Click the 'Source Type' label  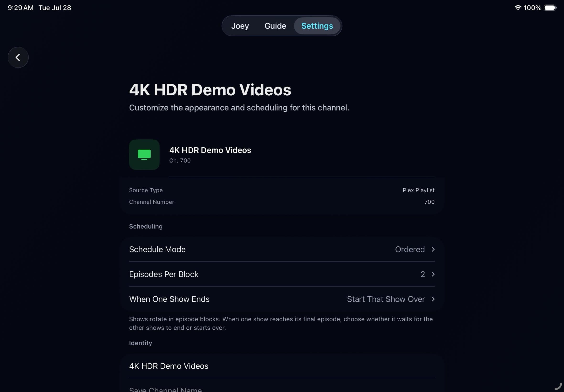(x=146, y=190)
